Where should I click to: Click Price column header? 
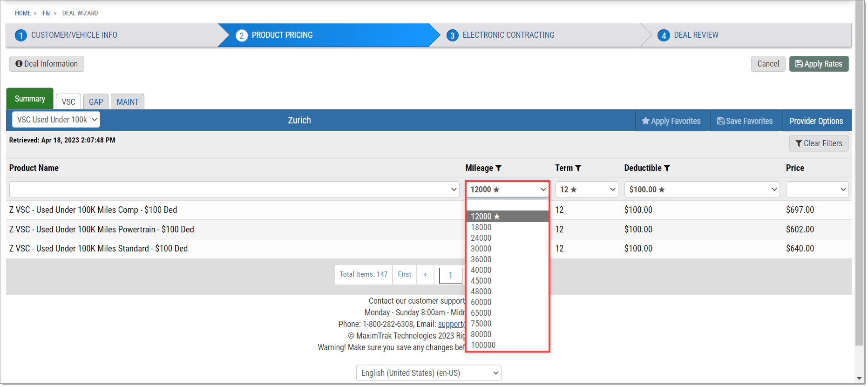pyautogui.click(x=795, y=168)
